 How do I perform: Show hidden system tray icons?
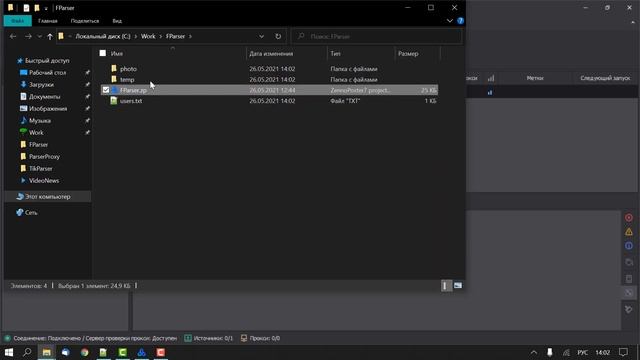tap(533, 352)
